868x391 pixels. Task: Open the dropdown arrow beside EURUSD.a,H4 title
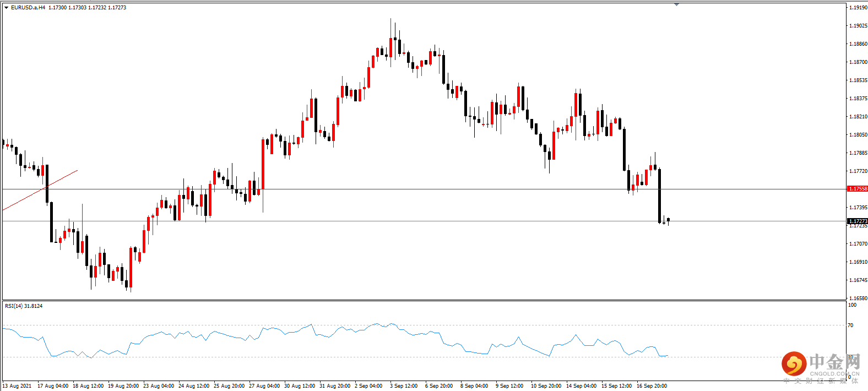(x=7, y=8)
